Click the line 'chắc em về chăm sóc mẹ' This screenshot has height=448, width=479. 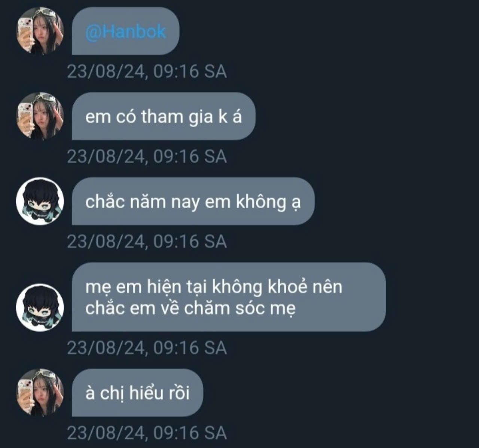[190, 309]
